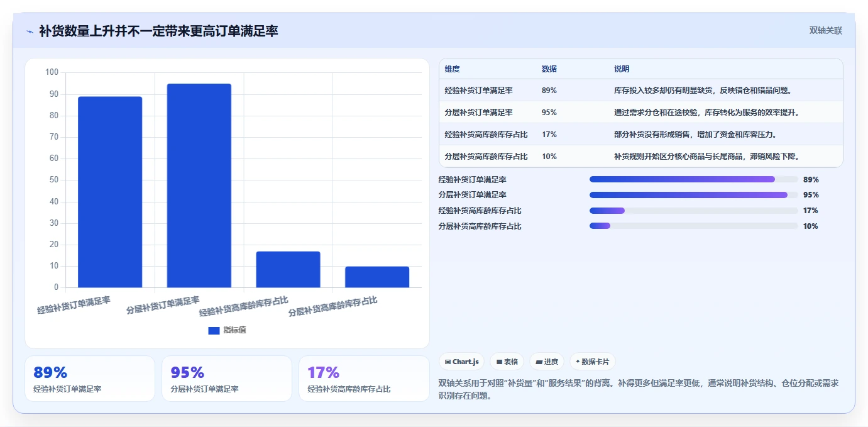Click the bar for 分层补货订单满足率
Image resolution: width=868 pixels, height=427 pixels.
pos(199,186)
